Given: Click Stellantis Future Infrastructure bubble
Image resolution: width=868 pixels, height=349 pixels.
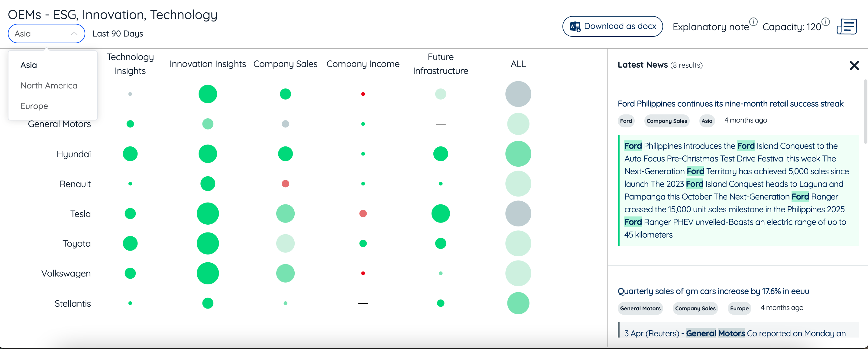Looking at the screenshot, I should pyautogui.click(x=440, y=303).
